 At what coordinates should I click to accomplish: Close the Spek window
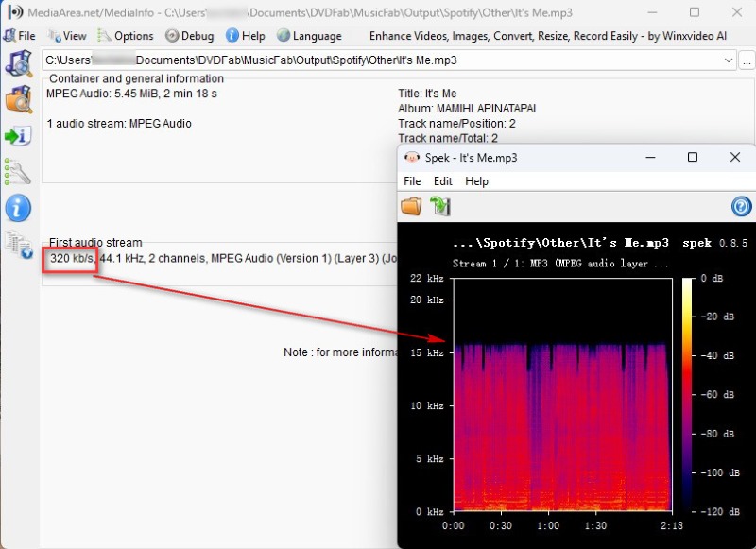(735, 157)
